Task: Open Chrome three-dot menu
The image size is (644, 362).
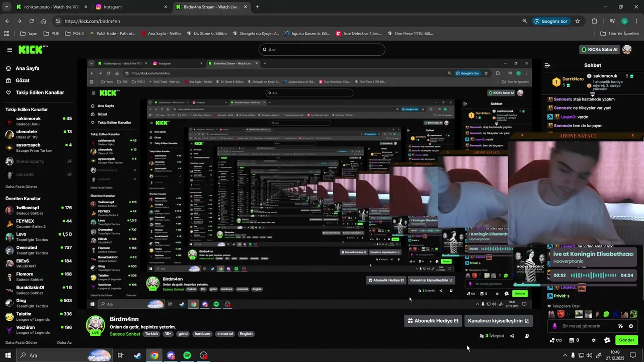Action: click(x=636, y=21)
